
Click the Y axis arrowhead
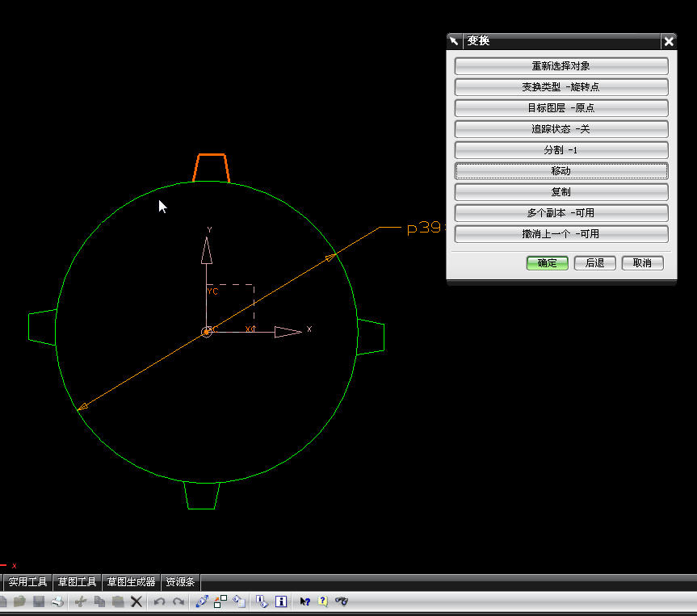tap(206, 250)
